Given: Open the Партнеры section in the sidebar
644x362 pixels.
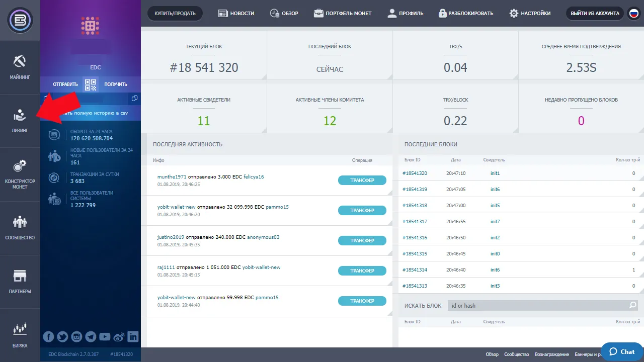Looking at the screenshot, I should (x=20, y=282).
